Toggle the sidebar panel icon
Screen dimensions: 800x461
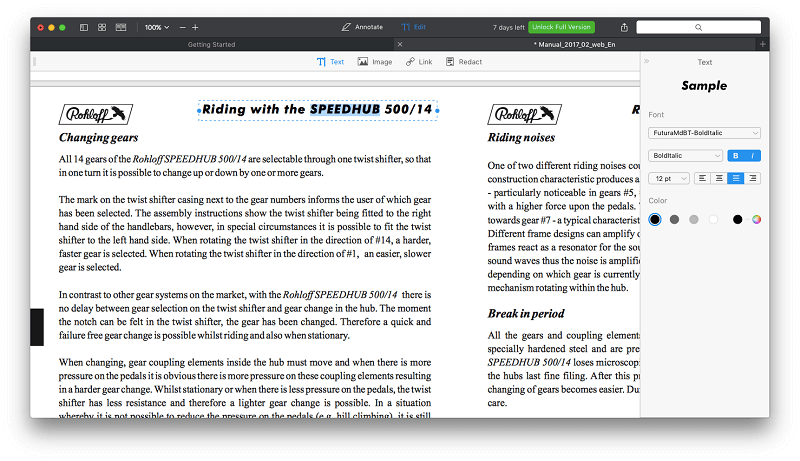click(84, 27)
